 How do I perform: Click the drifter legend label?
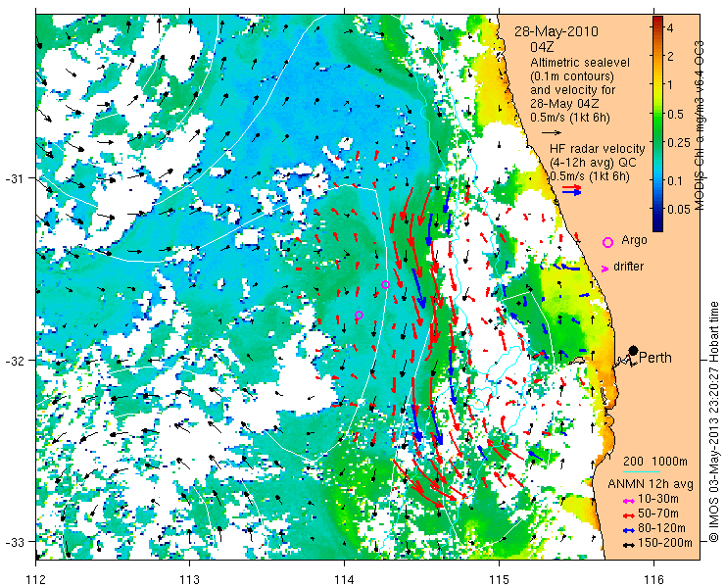(x=628, y=267)
